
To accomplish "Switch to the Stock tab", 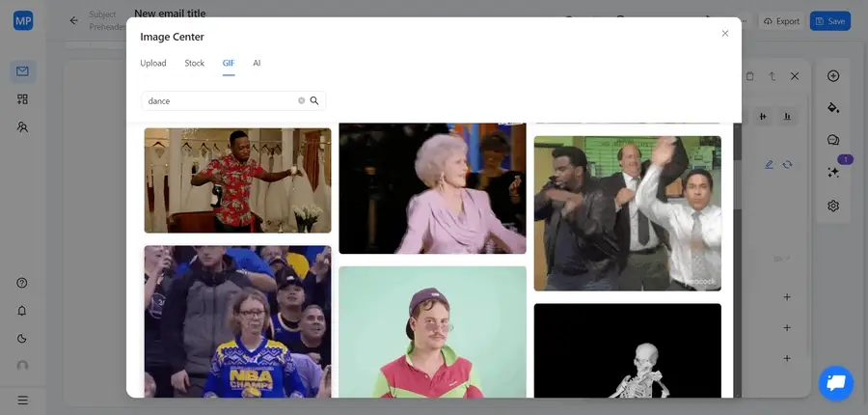I will coord(194,63).
